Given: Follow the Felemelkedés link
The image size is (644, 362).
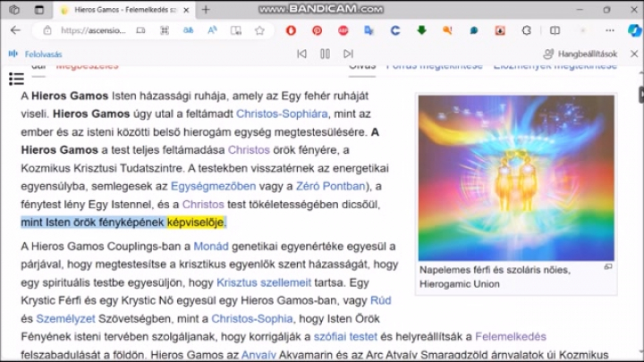Looking at the screenshot, I should tap(511, 337).
